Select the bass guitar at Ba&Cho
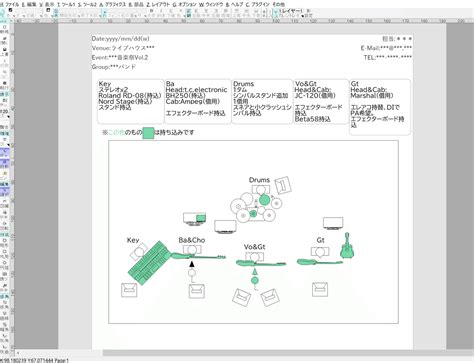Viewport: 474px width, 363px height. (198, 256)
